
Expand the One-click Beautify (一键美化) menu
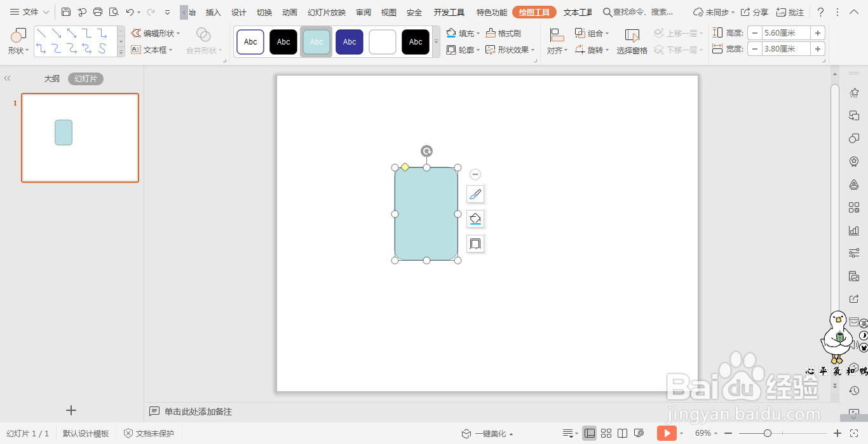click(x=487, y=433)
